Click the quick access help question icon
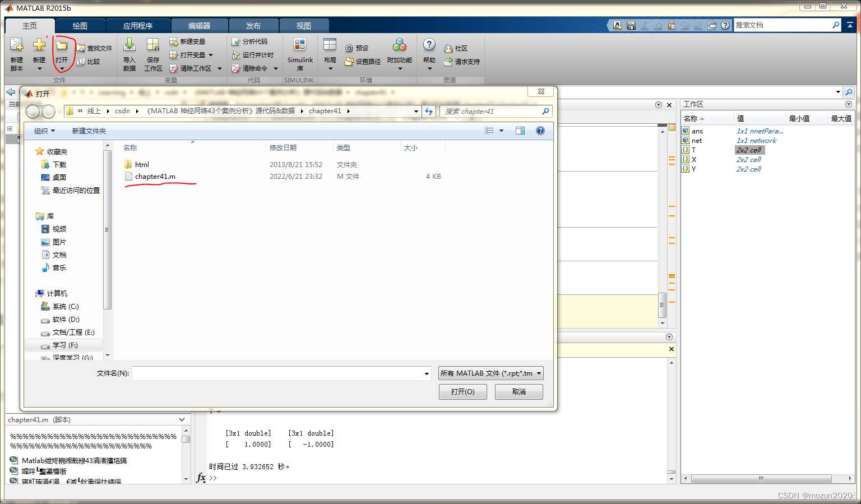Screen dimensions: 861x504 [x=725, y=25]
